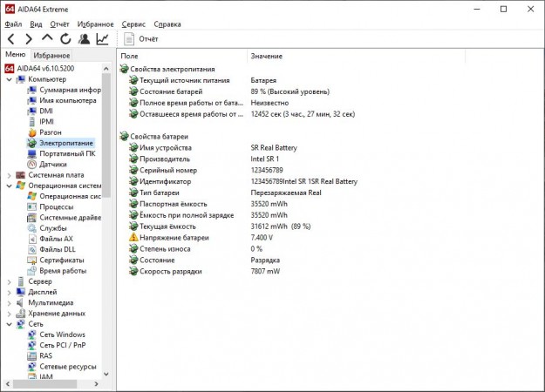Expand the Мультимедиа tree node
Viewport: 545px width, 392px height.
[9, 302]
